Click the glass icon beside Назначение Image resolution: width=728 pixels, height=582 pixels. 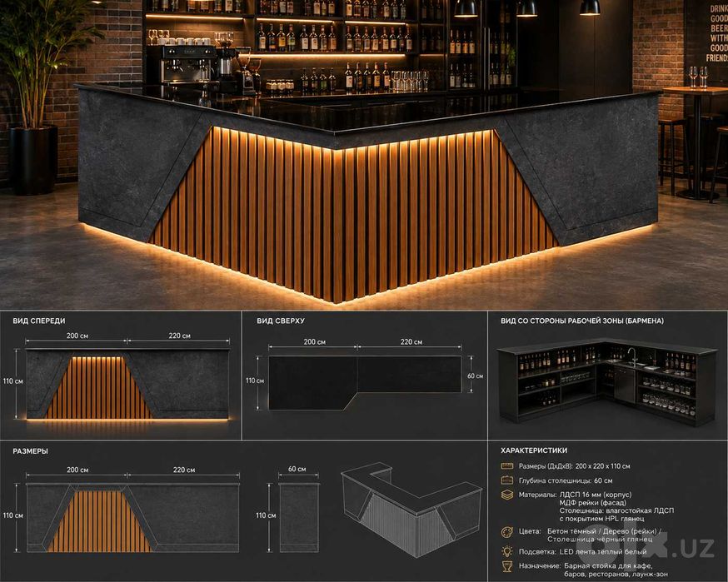(506, 567)
